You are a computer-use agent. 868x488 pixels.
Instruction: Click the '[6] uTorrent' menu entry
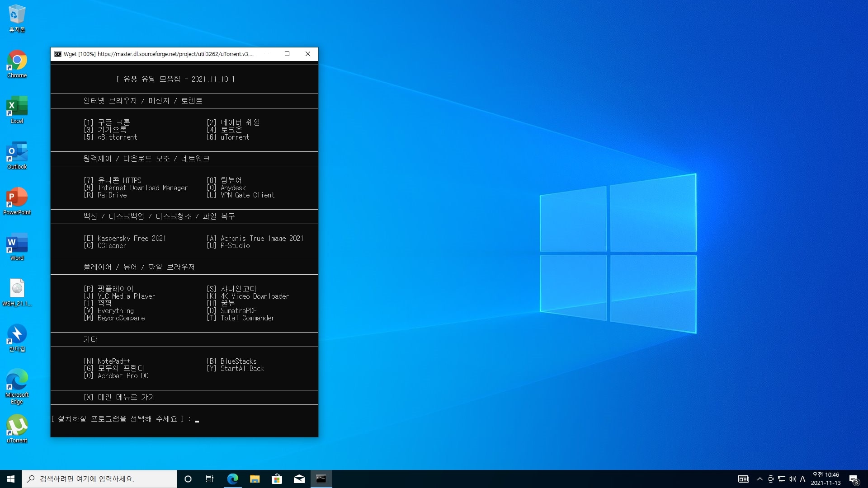pos(228,137)
